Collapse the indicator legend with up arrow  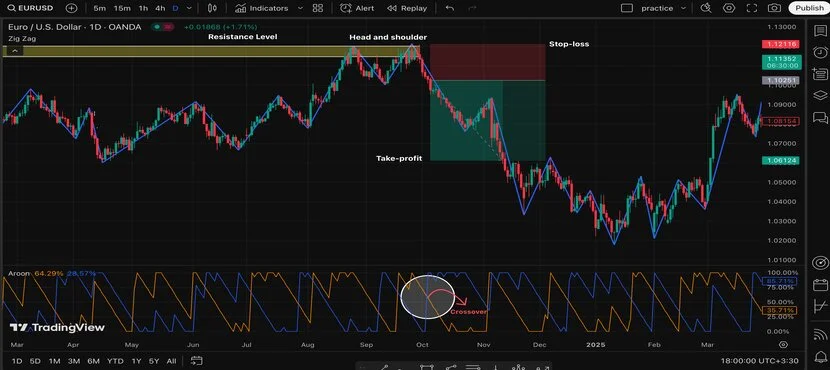pyautogui.click(x=15, y=51)
